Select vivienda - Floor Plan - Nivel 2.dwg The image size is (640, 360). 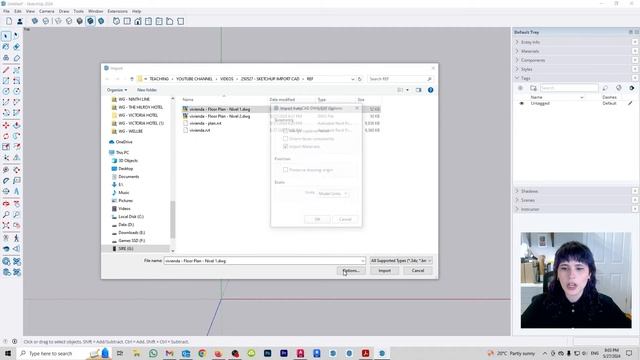tap(220, 116)
